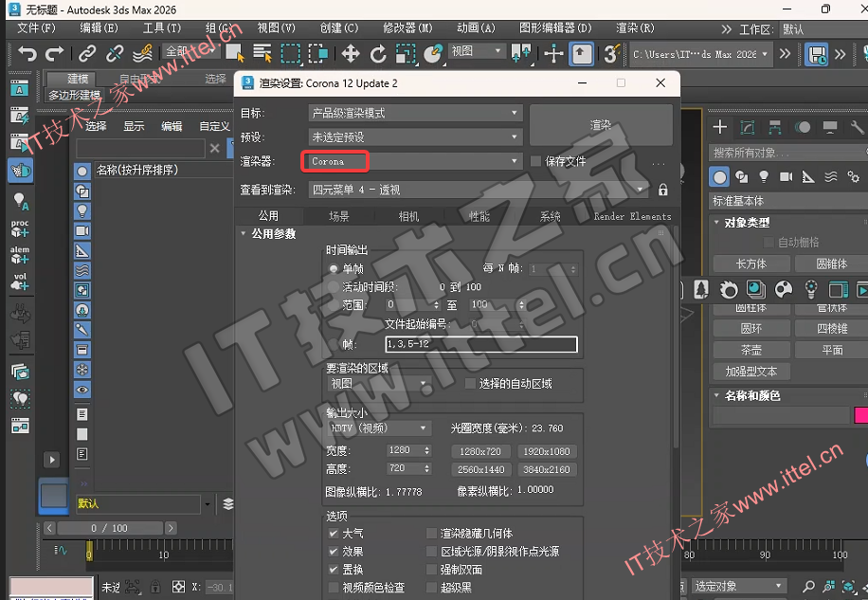Open the HDTV (视频) output size dropdown

point(380,428)
